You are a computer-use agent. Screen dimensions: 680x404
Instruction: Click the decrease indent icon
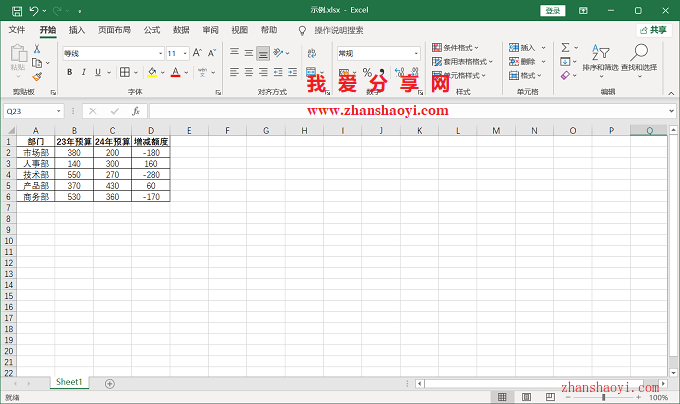[x=278, y=72]
